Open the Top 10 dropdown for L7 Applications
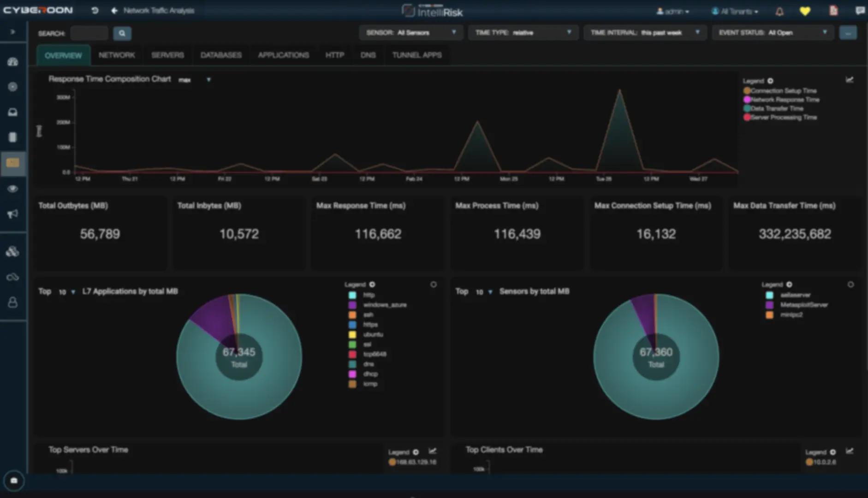This screenshot has height=498, width=868. 66,292
